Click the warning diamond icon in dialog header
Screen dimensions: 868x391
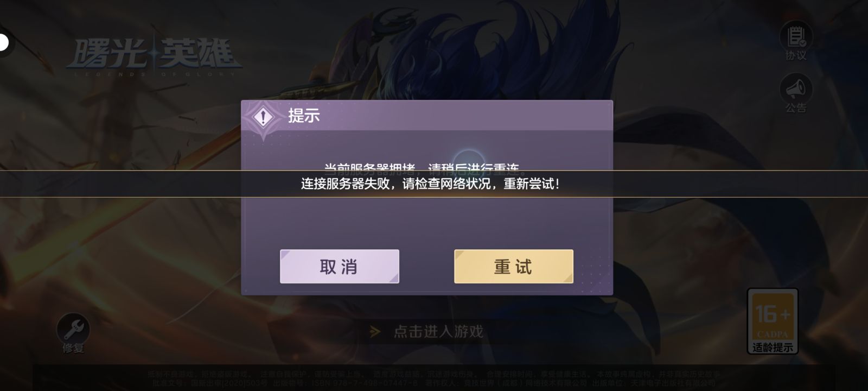tap(264, 117)
